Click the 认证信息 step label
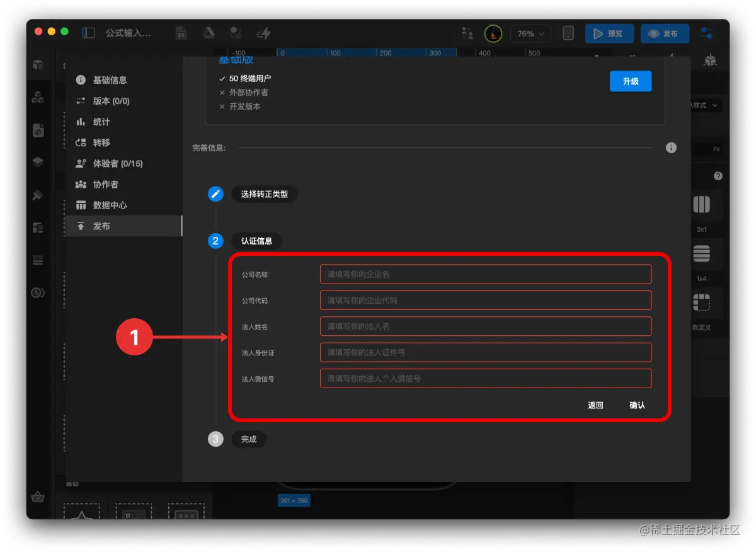756x552 pixels. [x=257, y=241]
